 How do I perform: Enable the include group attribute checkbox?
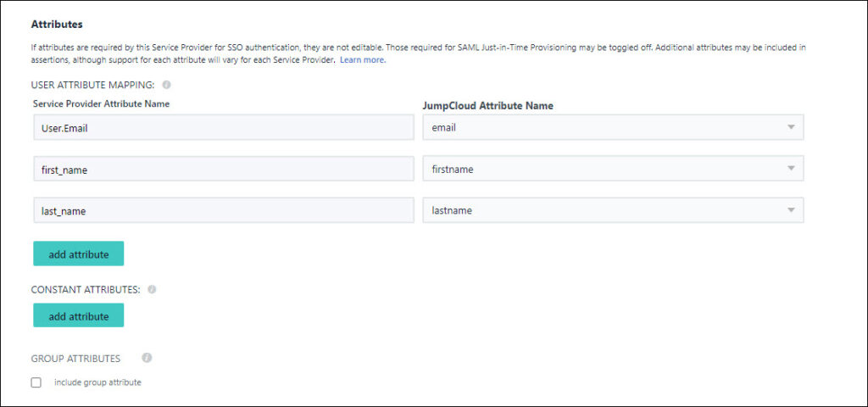[36, 382]
